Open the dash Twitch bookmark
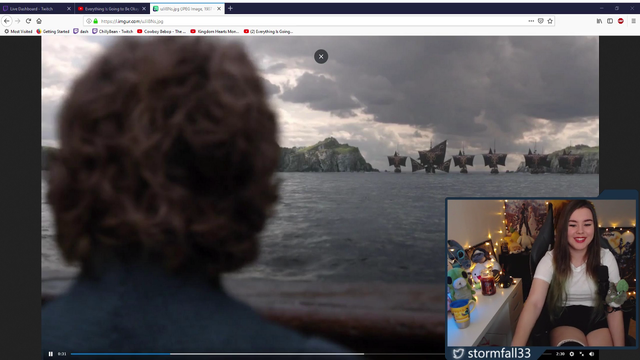Viewport: 640px width, 360px height. (x=81, y=31)
